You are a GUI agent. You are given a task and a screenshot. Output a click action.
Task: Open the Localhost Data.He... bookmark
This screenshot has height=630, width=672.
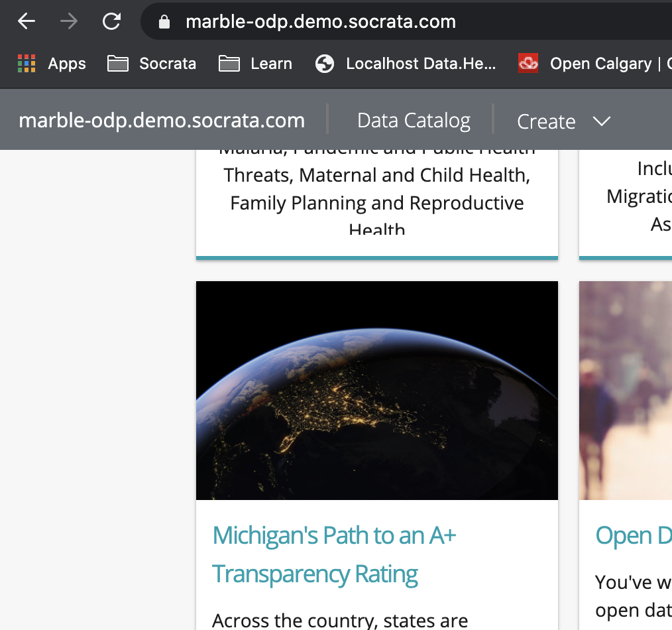click(406, 64)
